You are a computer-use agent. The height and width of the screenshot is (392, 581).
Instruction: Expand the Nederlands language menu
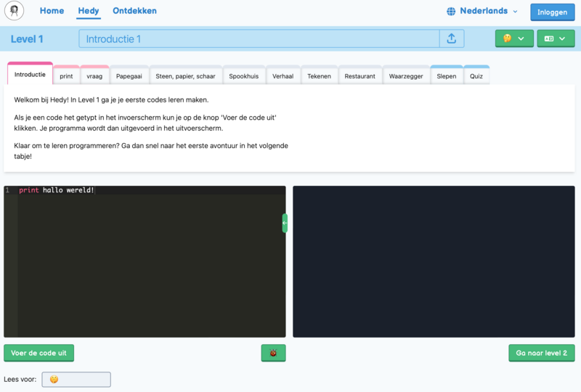click(488, 12)
